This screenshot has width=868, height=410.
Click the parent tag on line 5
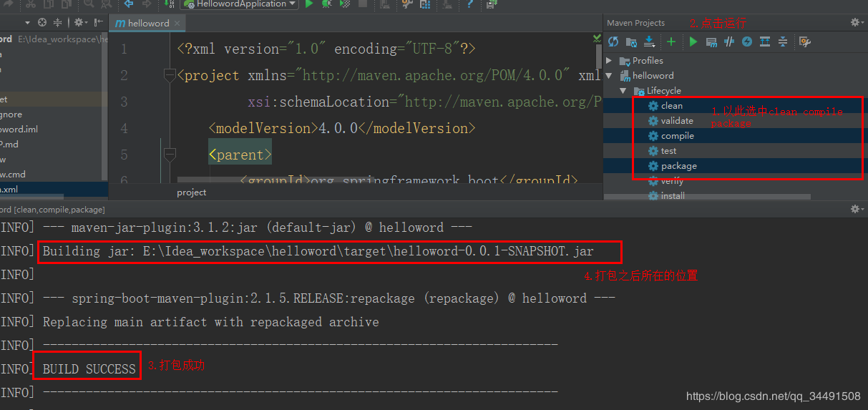[x=240, y=155]
